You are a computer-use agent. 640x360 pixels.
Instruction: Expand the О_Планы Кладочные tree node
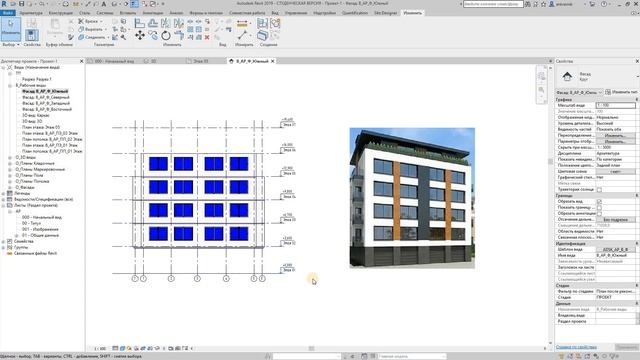pos(10,163)
